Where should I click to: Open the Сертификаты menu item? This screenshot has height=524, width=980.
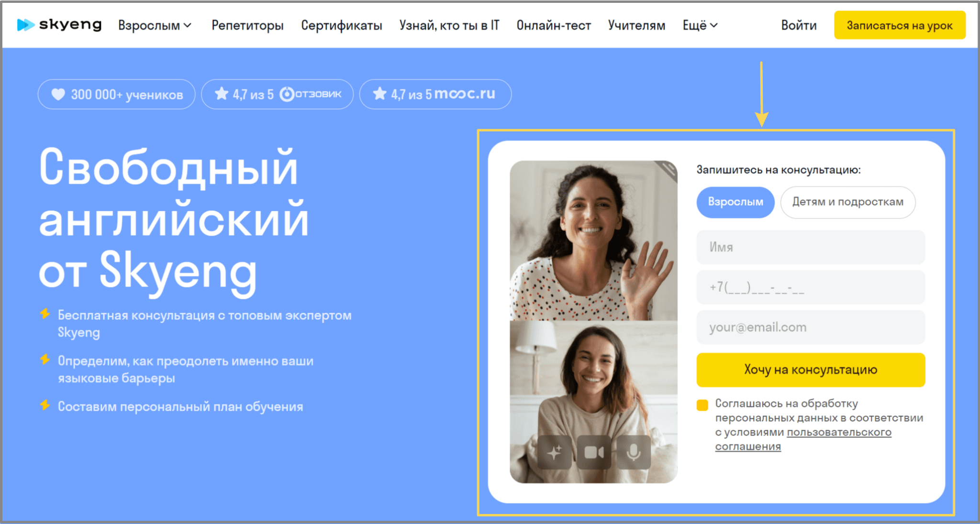point(342,25)
